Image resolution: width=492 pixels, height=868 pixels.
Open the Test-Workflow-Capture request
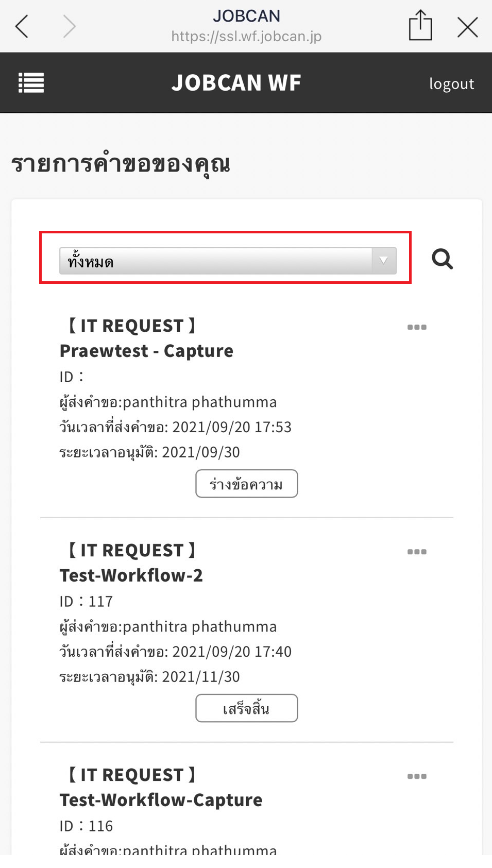(161, 800)
